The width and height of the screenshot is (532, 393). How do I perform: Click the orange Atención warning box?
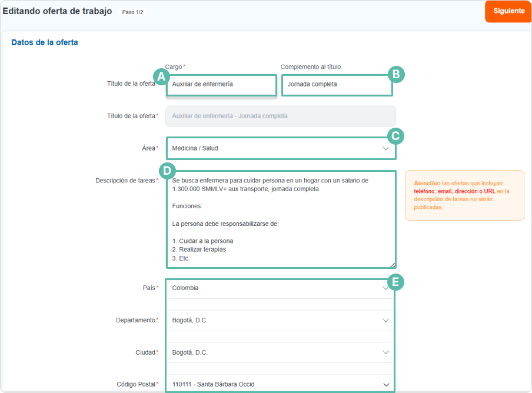tap(464, 195)
